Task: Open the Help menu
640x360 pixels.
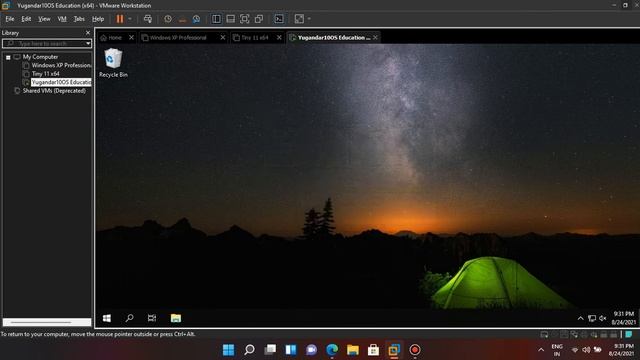Action: point(98,19)
